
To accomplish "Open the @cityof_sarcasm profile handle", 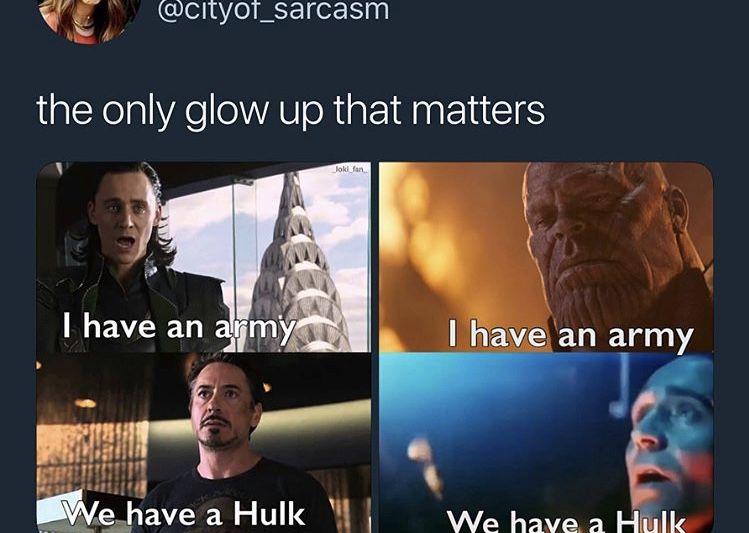I will coord(273,11).
